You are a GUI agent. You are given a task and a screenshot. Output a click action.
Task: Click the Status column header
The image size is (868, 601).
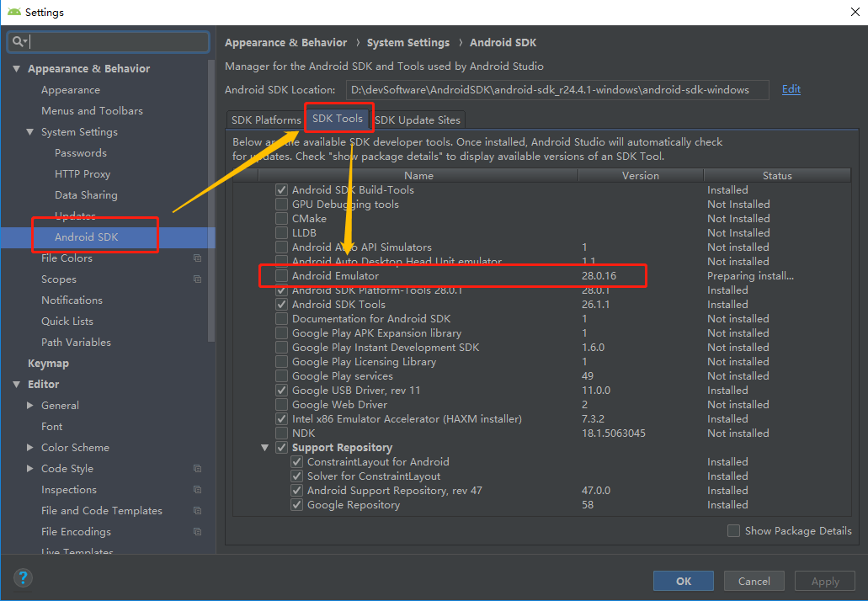(x=777, y=175)
